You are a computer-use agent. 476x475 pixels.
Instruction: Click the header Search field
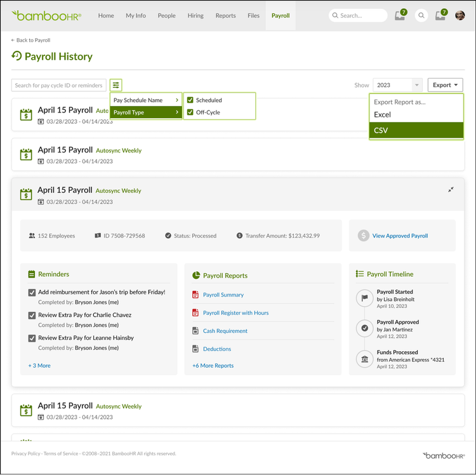357,15
